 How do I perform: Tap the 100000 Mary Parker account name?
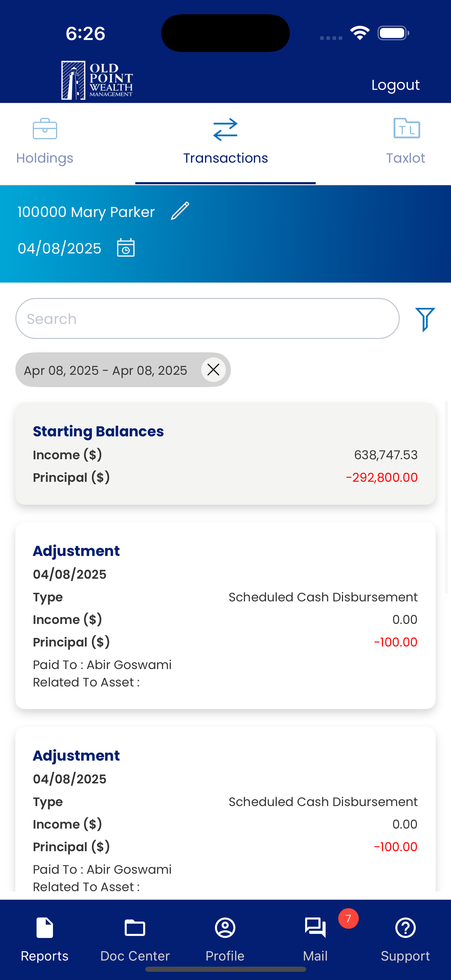(x=86, y=212)
